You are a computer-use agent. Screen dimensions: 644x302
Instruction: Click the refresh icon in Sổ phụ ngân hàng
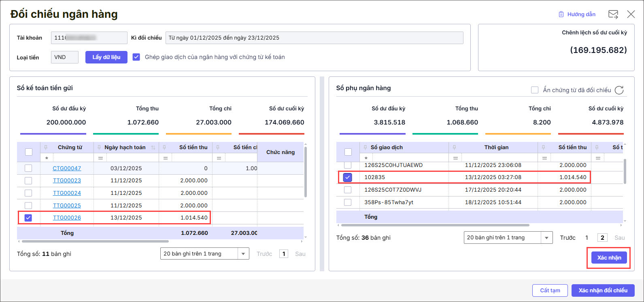(619, 90)
